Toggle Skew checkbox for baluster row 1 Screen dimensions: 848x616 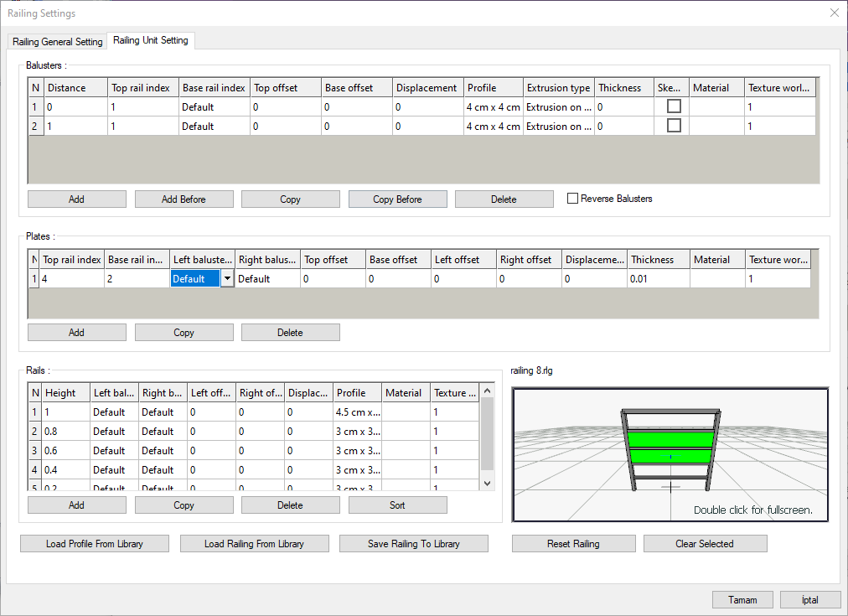674,106
